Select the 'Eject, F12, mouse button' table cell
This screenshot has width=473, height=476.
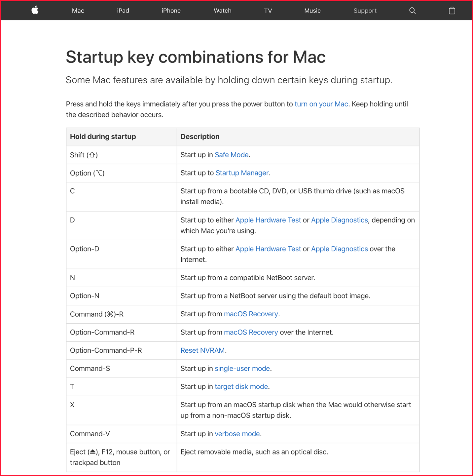[x=122, y=457]
